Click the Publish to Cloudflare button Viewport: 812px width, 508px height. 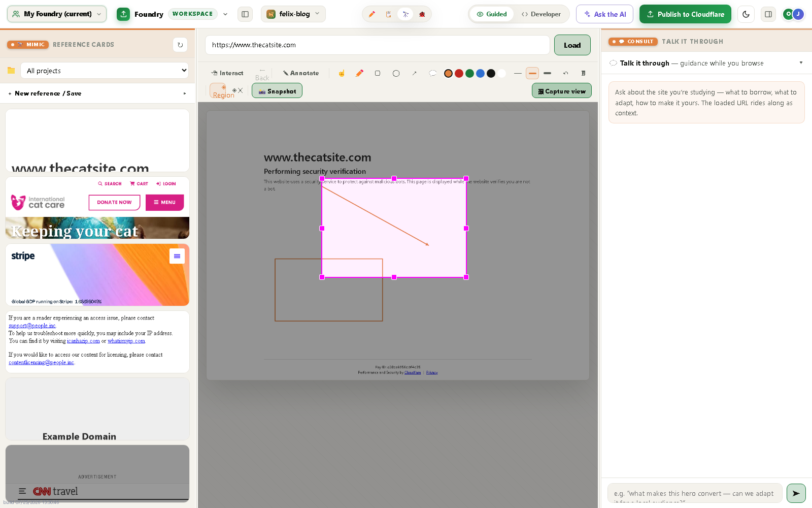(685, 14)
